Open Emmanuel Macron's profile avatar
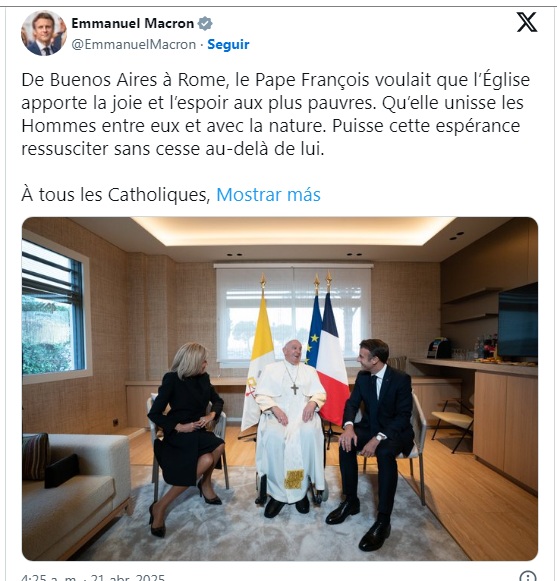Viewport: 557px width, 581px height. pos(44,33)
